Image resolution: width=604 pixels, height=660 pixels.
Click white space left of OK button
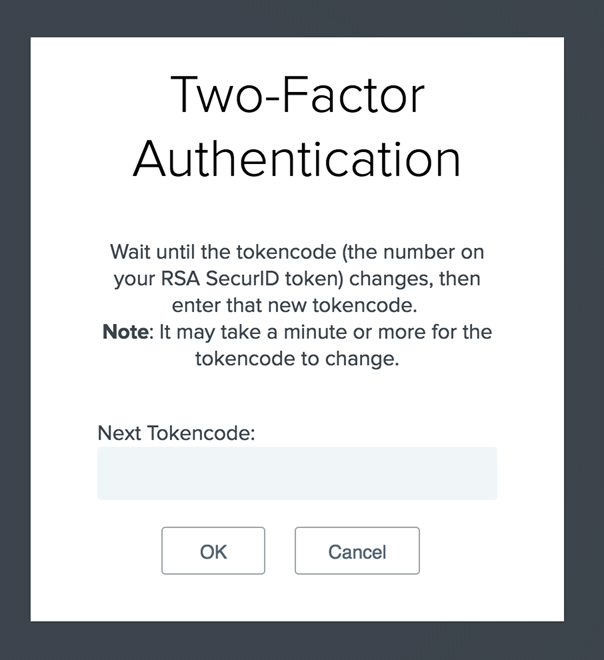pos(100,551)
